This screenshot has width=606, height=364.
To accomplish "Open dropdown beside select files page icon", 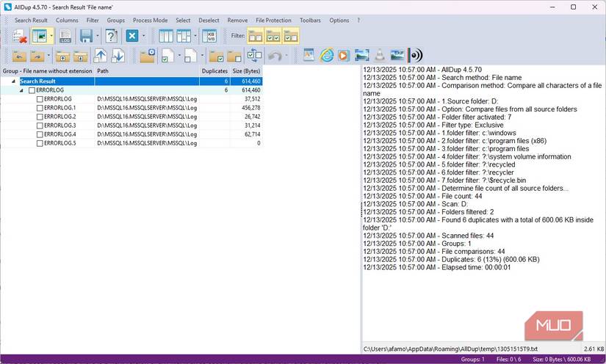I will coord(179,56).
